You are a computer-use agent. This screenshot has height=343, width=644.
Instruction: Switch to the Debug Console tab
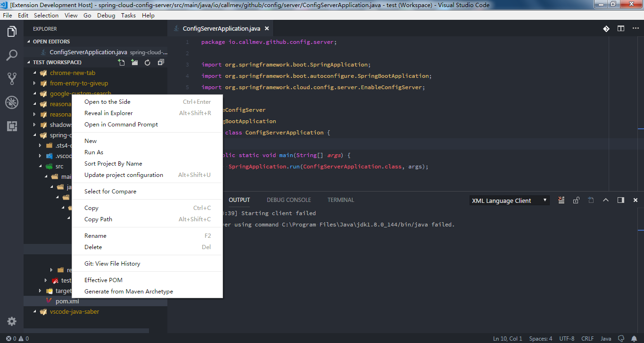coord(289,200)
